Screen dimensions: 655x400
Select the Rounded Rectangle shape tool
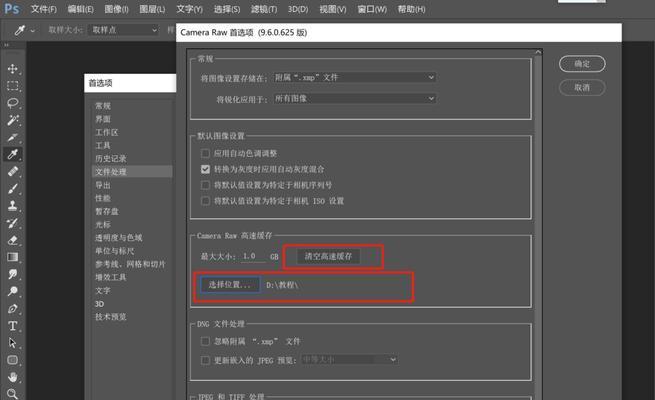13,360
